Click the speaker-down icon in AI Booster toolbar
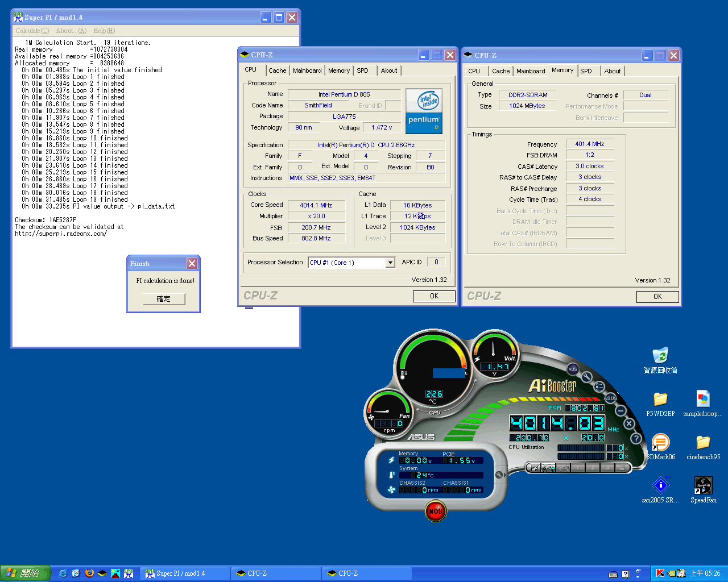728x582 pixels. click(563, 468)
